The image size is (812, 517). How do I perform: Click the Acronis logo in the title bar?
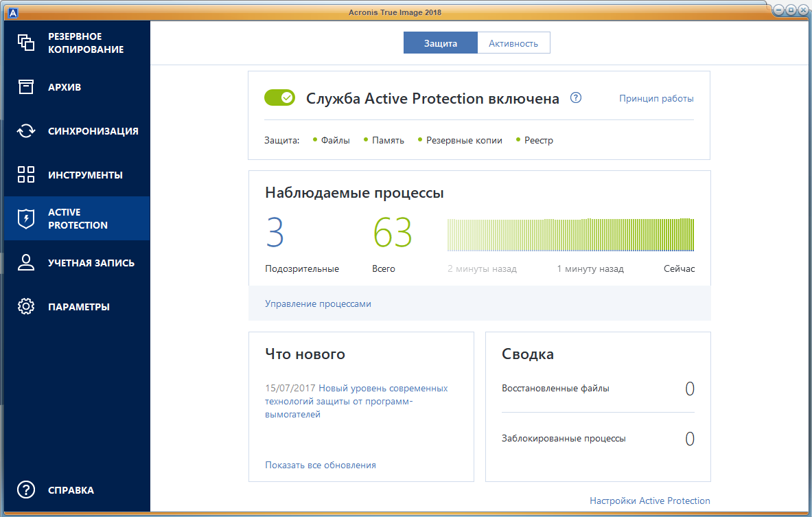pos(12,11)
